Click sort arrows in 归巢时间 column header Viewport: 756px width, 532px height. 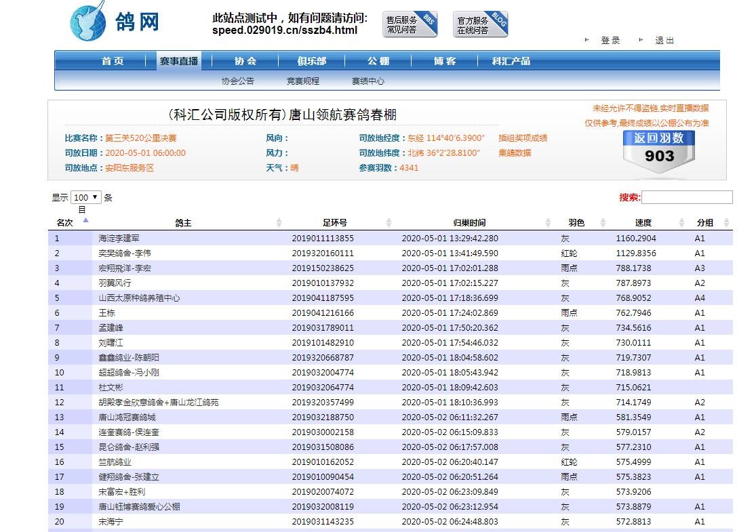tap(548, 223)
